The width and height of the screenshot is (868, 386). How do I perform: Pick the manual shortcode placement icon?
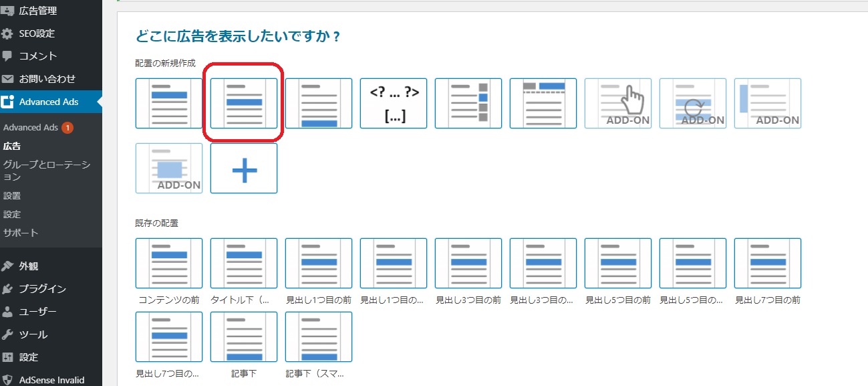[x=394, y=103]
